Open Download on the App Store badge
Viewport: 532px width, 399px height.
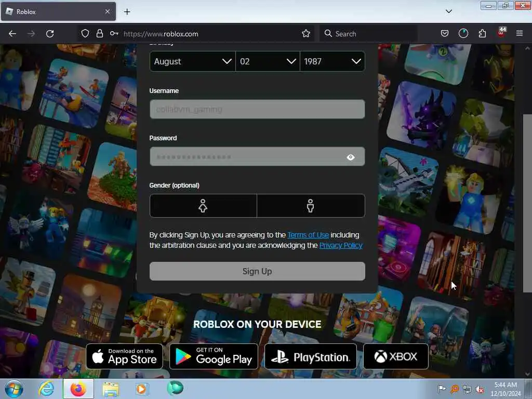(125, 356)
